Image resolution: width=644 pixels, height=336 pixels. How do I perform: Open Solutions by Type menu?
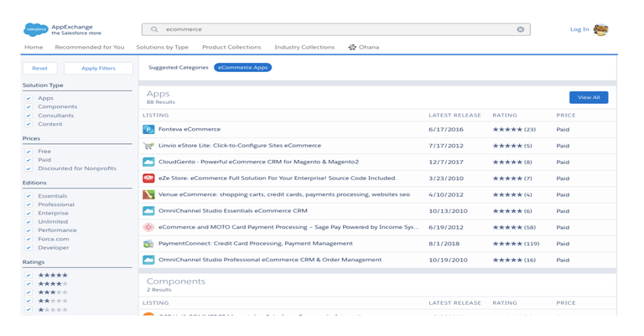[x=162, y=47]
